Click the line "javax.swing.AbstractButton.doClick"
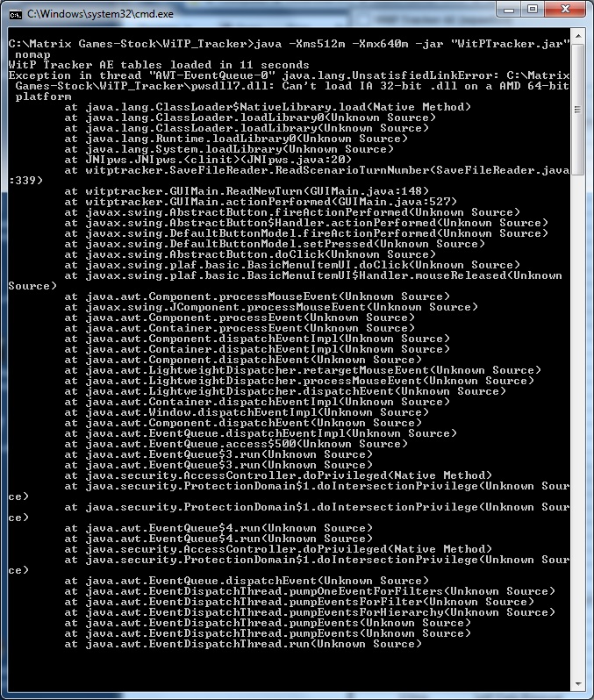This screenshot has width=594, height=700. tap(250, 254)
